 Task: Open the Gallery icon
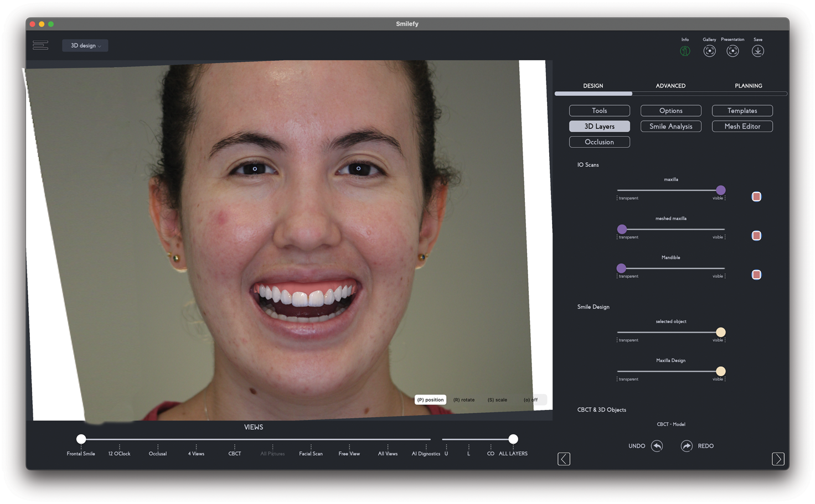[x=709, y=51]
